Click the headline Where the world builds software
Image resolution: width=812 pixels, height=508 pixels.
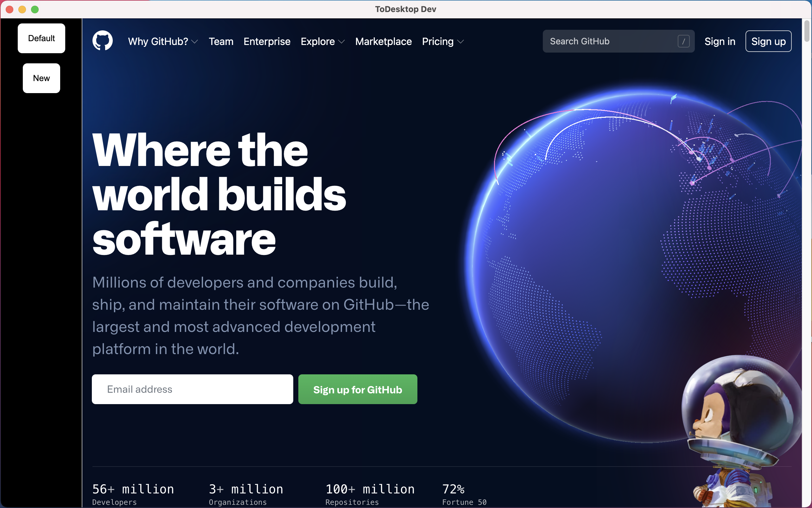point(219,194)
